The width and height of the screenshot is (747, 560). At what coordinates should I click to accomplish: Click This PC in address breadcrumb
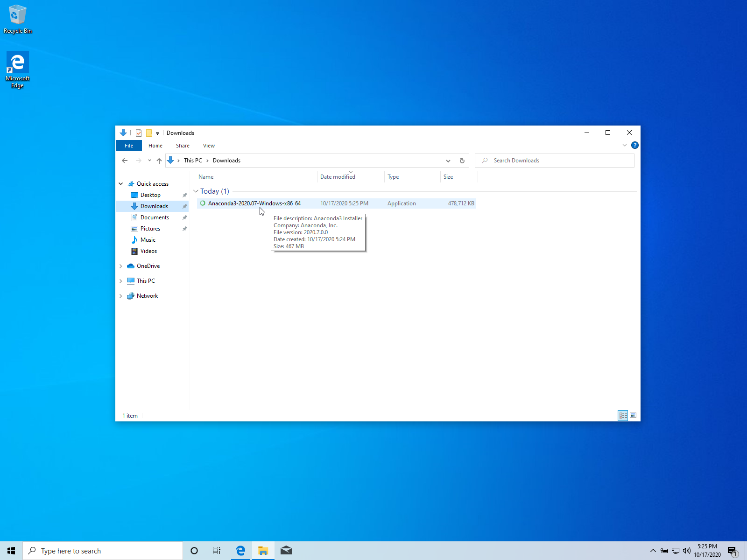193,161
